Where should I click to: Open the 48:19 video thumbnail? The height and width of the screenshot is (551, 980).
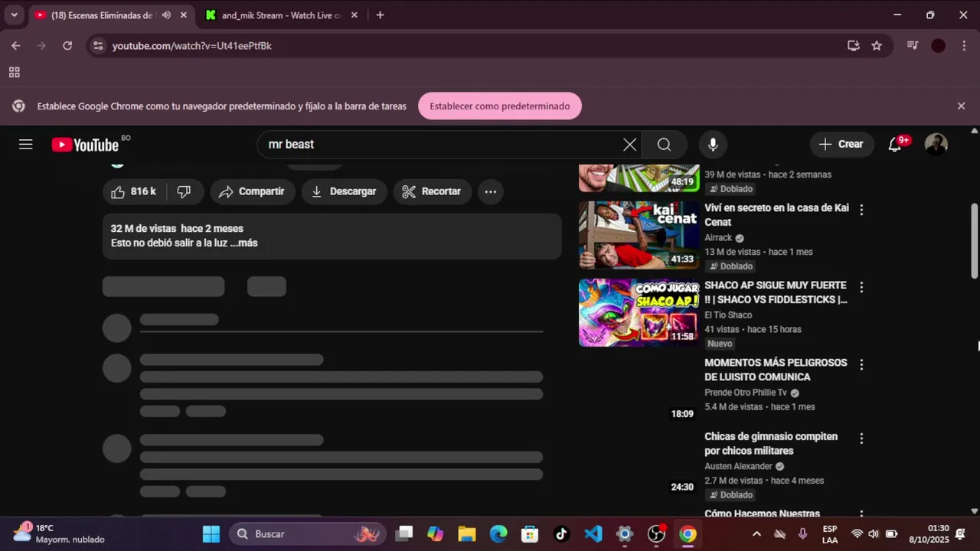(x=639, y=178)
